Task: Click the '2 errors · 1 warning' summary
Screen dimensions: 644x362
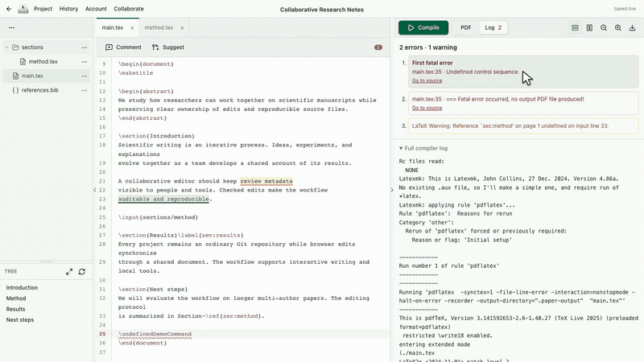Action: coord(428,47)
